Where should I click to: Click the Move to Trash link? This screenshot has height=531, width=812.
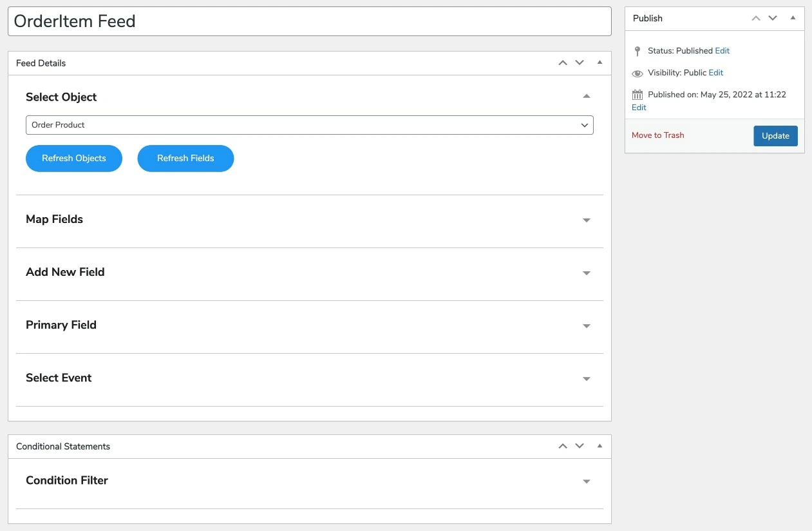657,135
